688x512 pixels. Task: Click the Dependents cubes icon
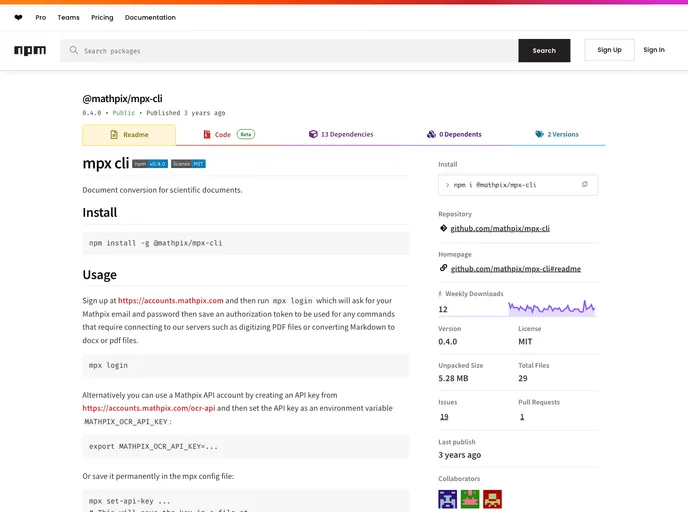tap(431, 134)
